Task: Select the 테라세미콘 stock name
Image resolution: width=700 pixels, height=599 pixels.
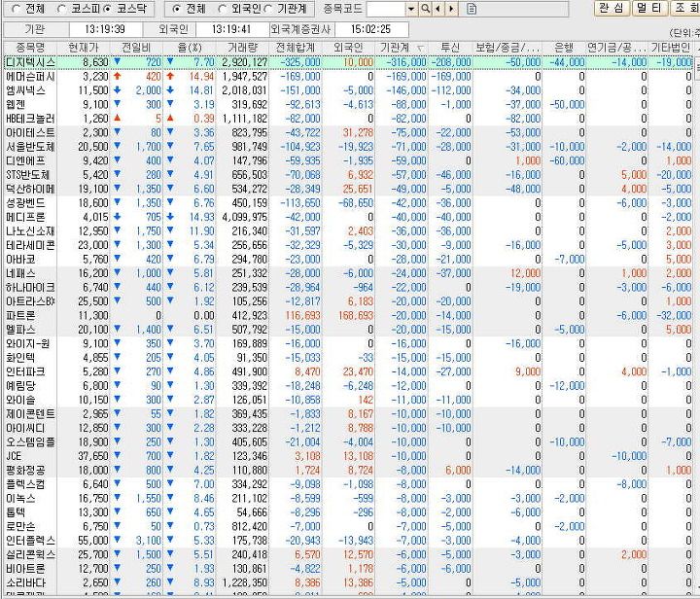Action: [x=30, y=245]
